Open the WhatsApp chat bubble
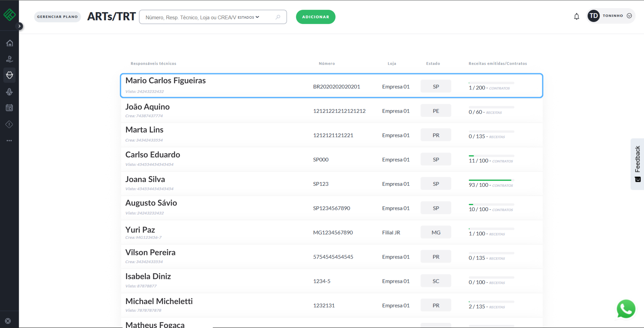 click(x=626, y=308)
